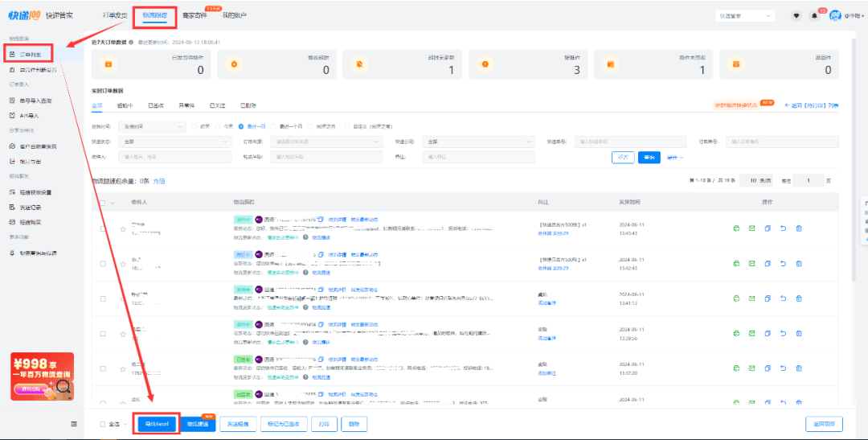This screenshot has width=868, height=440.
Task: Click the trash icon in the 13:43:43 row
Action: pos(799,228)
